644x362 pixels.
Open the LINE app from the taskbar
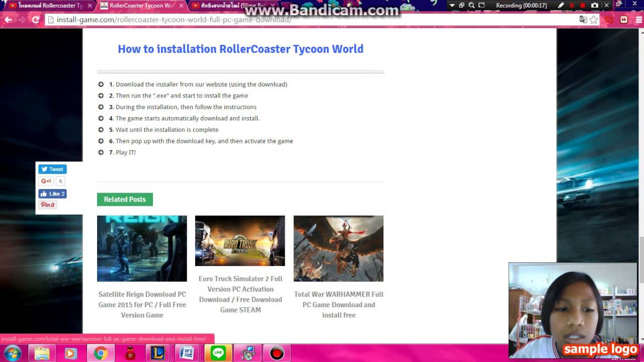pos(218,353)
